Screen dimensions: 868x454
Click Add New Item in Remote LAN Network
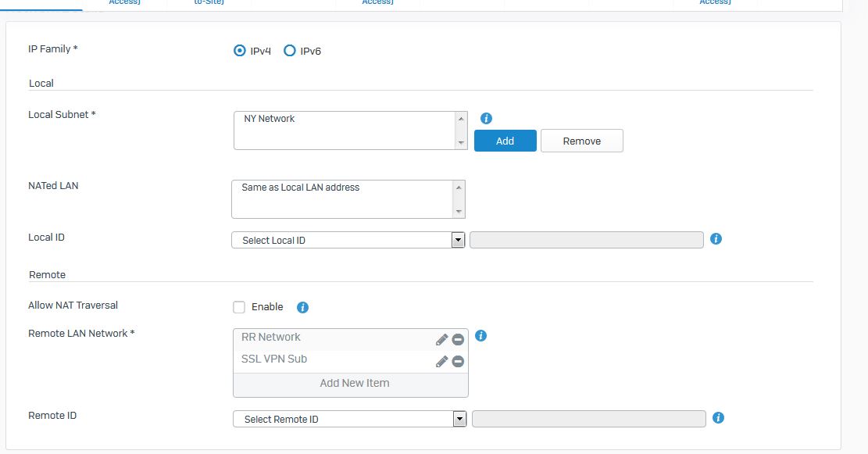[x=354, y=384]
